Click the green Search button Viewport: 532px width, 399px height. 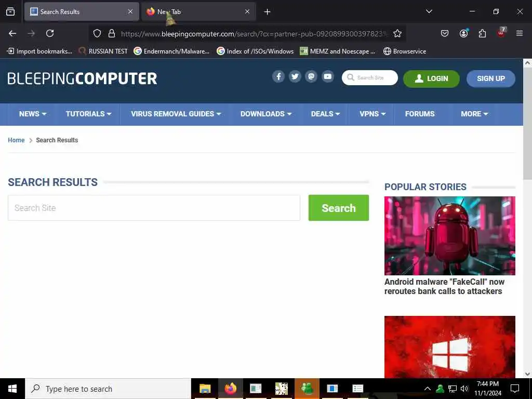click(x=339, y=208)
